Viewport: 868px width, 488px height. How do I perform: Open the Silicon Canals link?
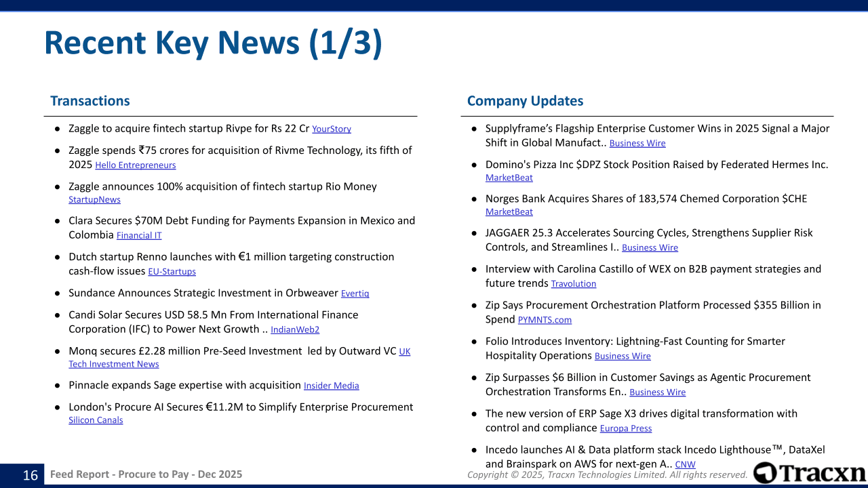pyautogui.click(x=96, y=420)
